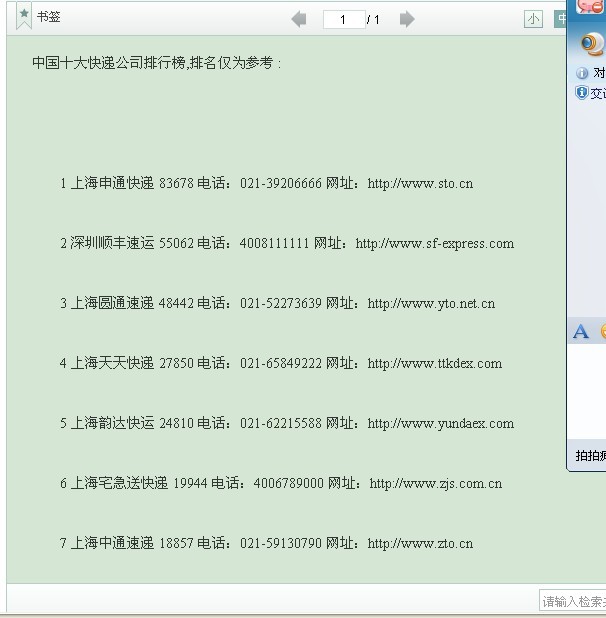Follow the www.yundaex.com link
The height and width of the screenshot is (618, 606).
[440, 424]
